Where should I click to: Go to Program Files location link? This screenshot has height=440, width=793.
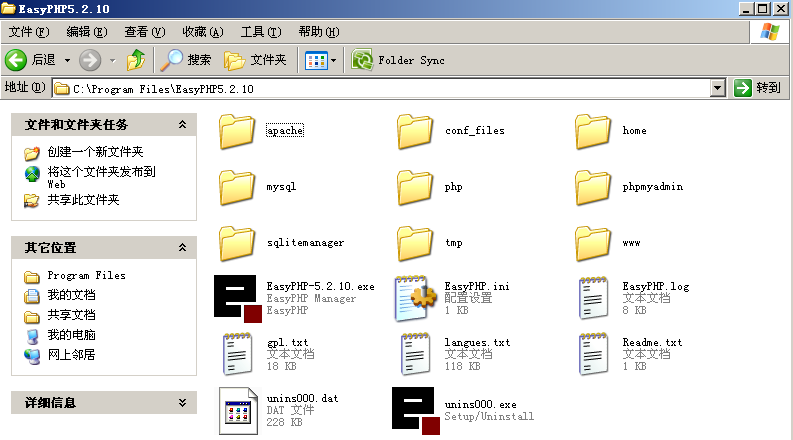point(86,276)
